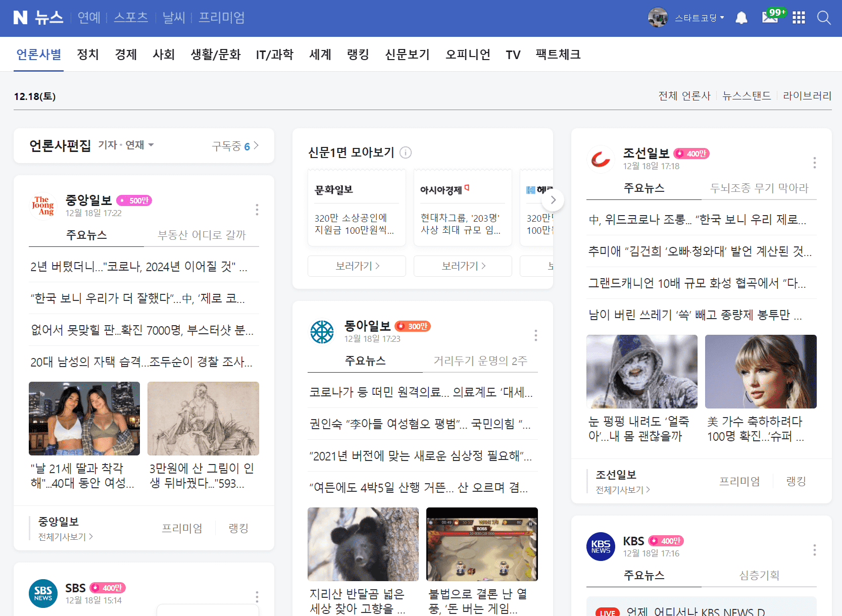Viewport: 842px width, 616px height.
Task: Open the 랭킹 section
Action: [358, 55]
